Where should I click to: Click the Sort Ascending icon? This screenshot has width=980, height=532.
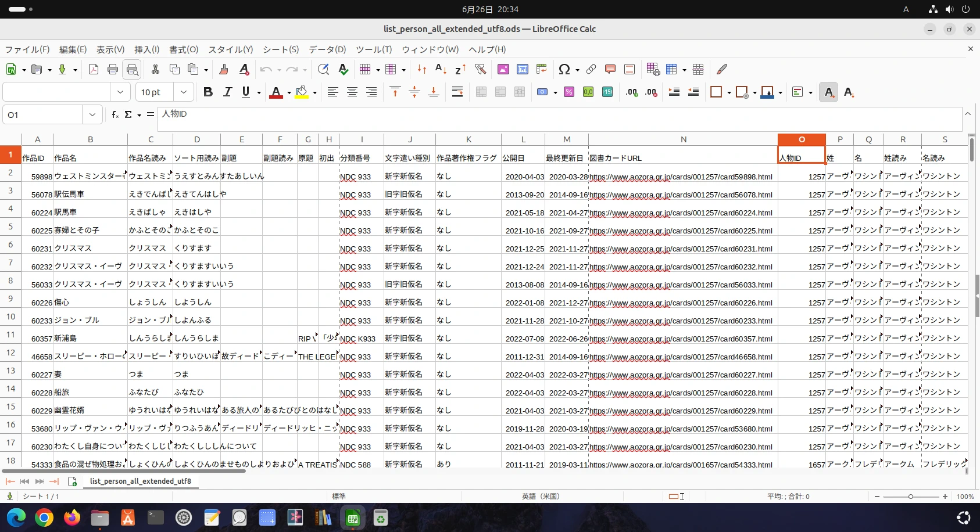click(x=441, y=70)
